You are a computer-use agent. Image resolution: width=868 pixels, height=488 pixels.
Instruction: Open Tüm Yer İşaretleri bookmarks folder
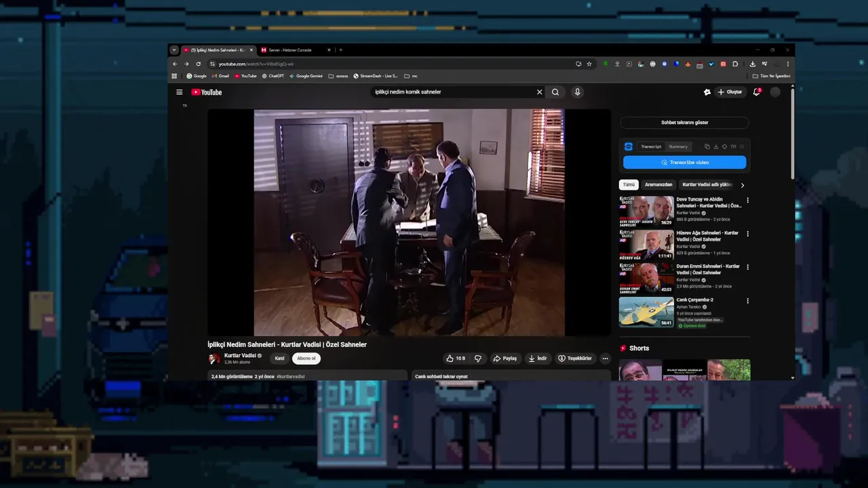(x=772, y=76)
